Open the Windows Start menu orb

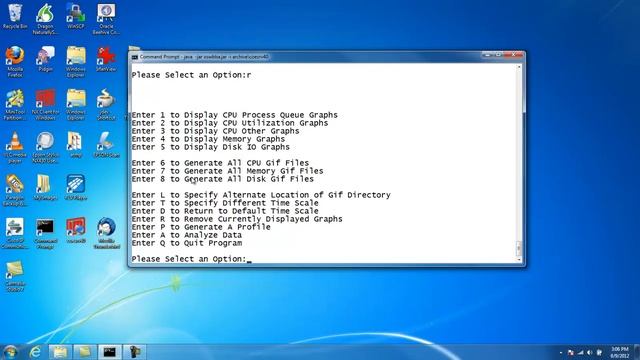point(11,352)
